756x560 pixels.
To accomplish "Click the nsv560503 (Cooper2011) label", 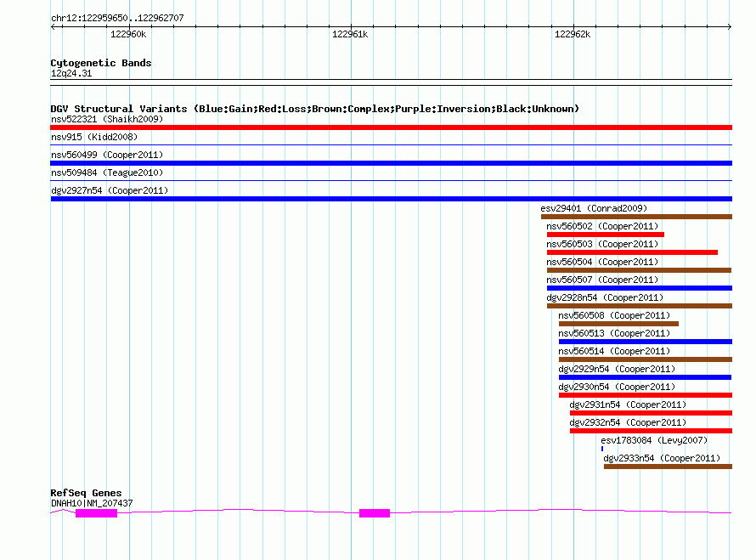I will pyautogui.click(x=603, y=244).
